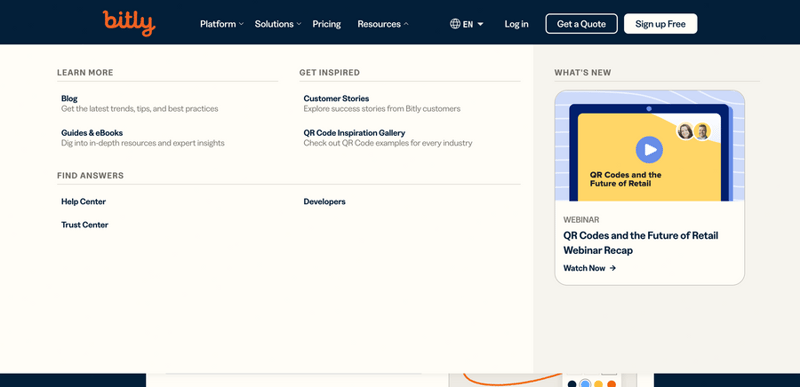800x387 pixels.
Task: Collapse the Resources menu chevron
Action: (406, 24)
